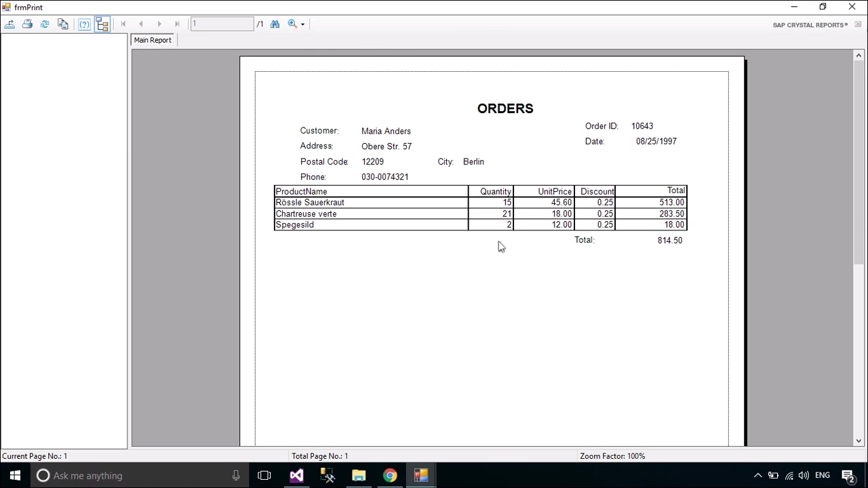Image resolution: width=868 pixels, height=488 pixels.
Task: Toggle the Parameter Panel button
Action: pos(84,24)
